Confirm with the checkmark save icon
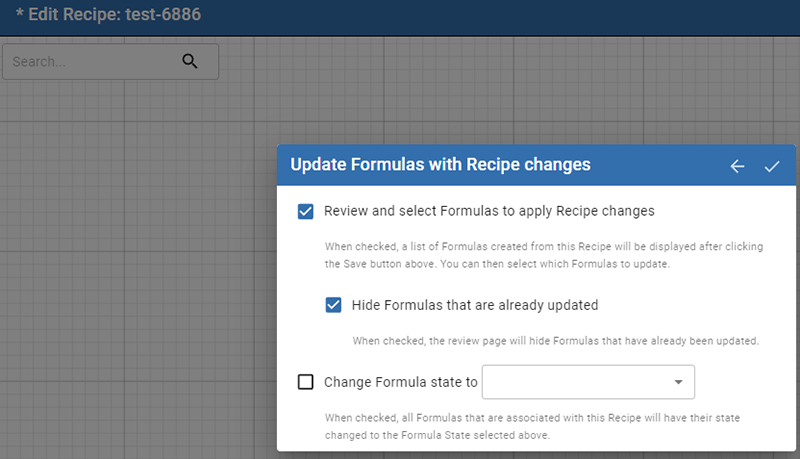The image size is (800, 459). [771, 166]
